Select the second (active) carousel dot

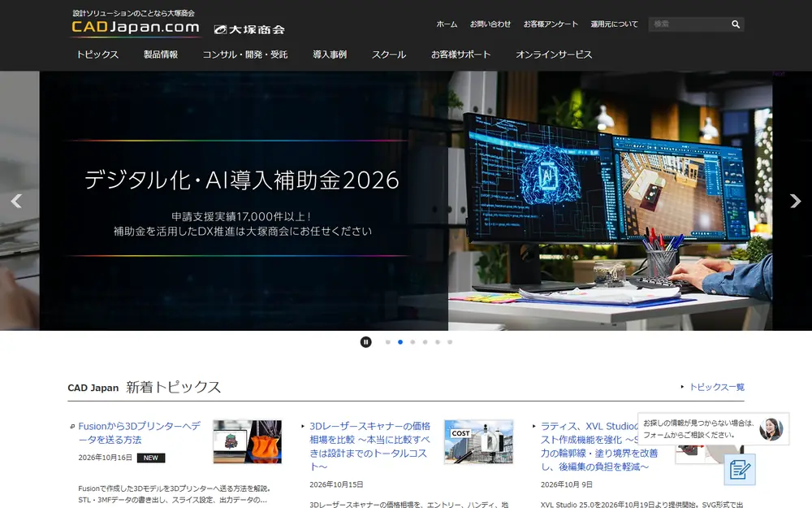click(400, 342)
